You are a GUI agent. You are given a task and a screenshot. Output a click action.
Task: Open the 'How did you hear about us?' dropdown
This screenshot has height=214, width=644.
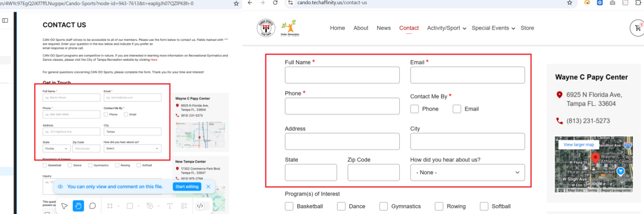click(468, 173)
